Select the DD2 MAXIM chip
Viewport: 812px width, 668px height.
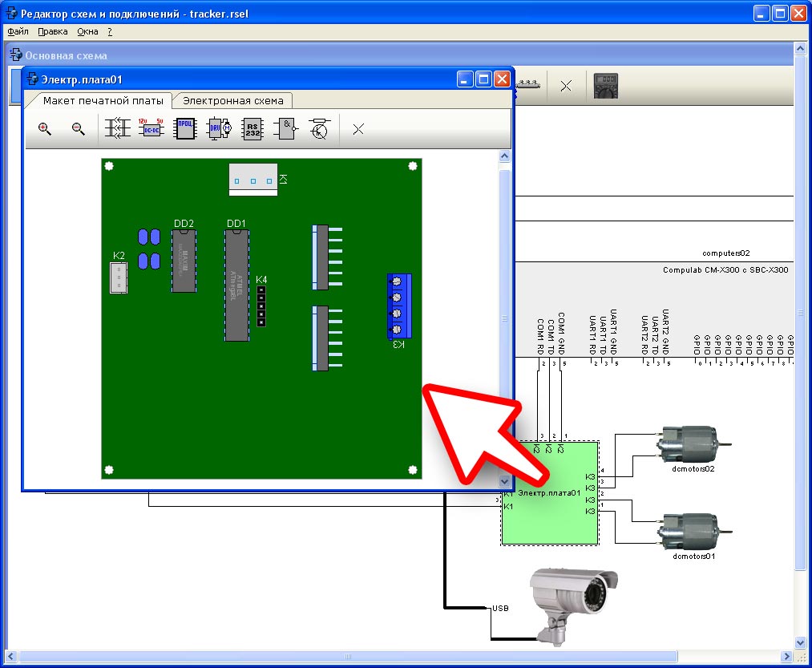pos(184,261)
